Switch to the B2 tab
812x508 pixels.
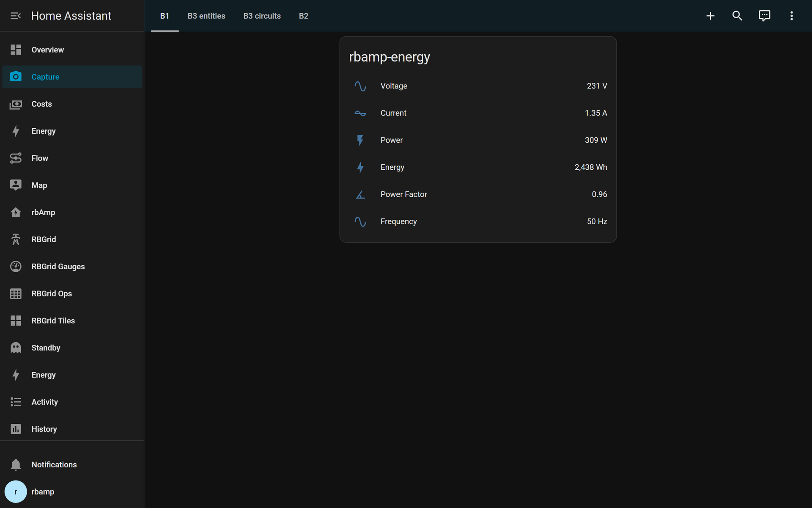point(304,16)
